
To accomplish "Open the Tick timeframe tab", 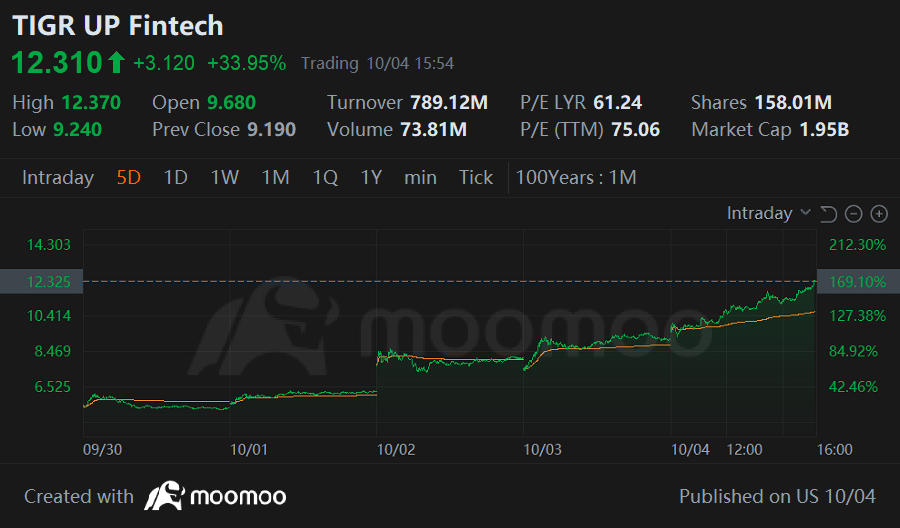I will 476,177.
